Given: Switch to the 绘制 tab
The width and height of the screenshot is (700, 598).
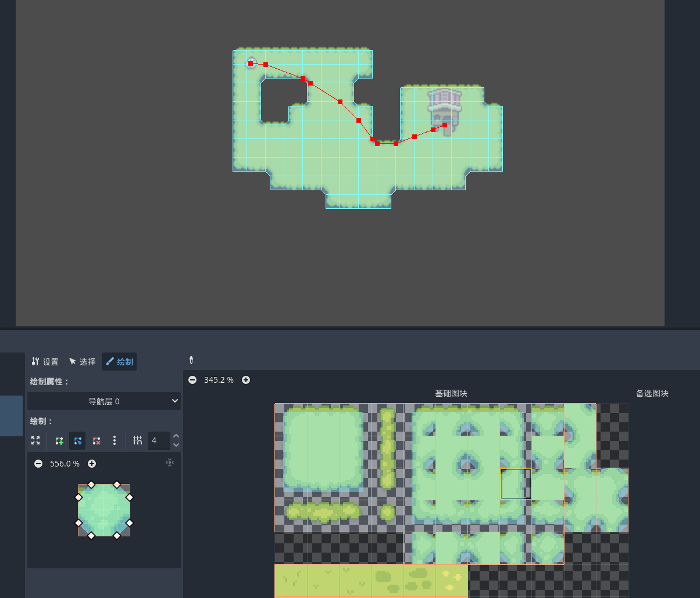Looking at the screenshot, I should tap(119, 362).
